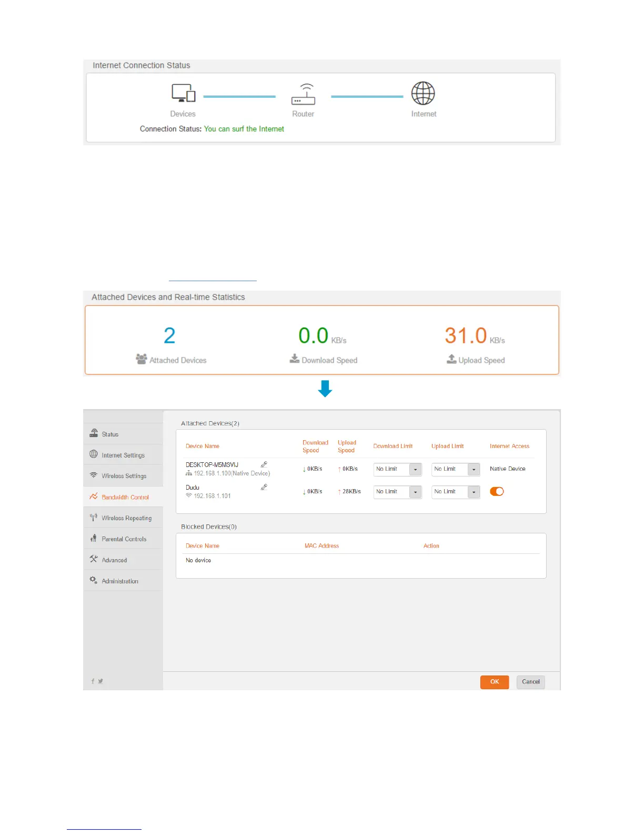Image resolution: width=644 pixels, height=834 pixels.
Task: Click the Attached Devices(2) heading
Action: (x=210, y=423)
